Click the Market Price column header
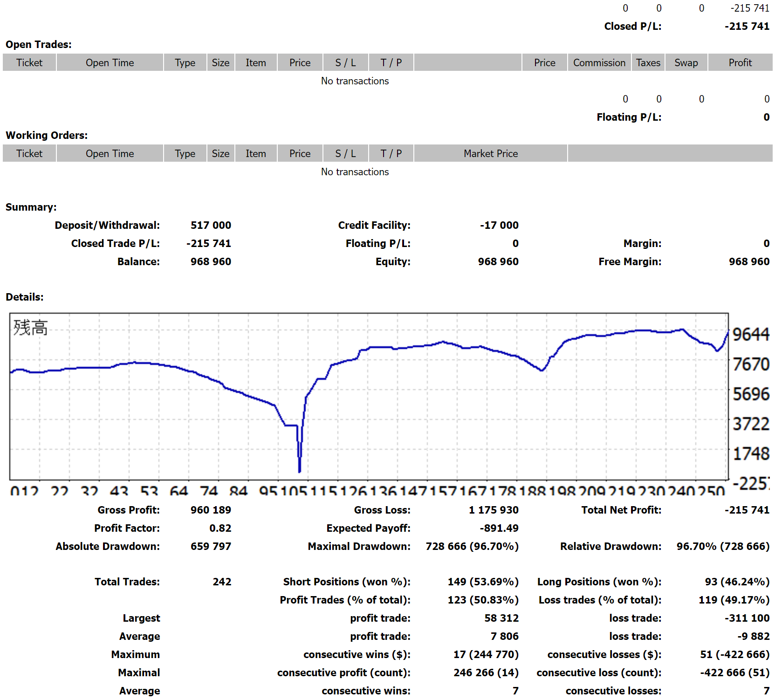 click(491, 153)
